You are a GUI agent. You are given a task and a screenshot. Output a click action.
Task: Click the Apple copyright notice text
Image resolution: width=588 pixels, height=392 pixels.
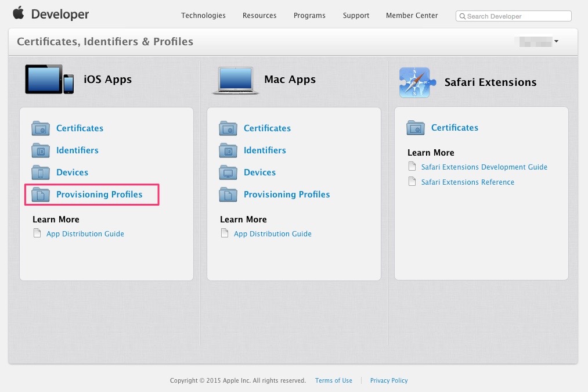click(x=238, y=380)
